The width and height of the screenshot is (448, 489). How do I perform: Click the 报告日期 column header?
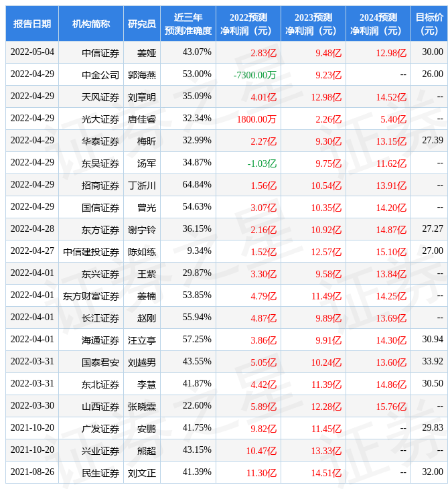tap(32, 23)
